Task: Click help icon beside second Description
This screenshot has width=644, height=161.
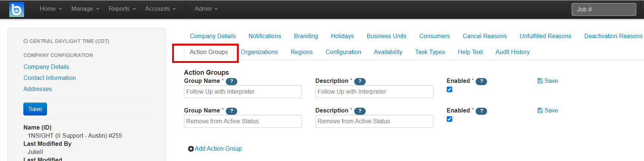Action: 360,111
